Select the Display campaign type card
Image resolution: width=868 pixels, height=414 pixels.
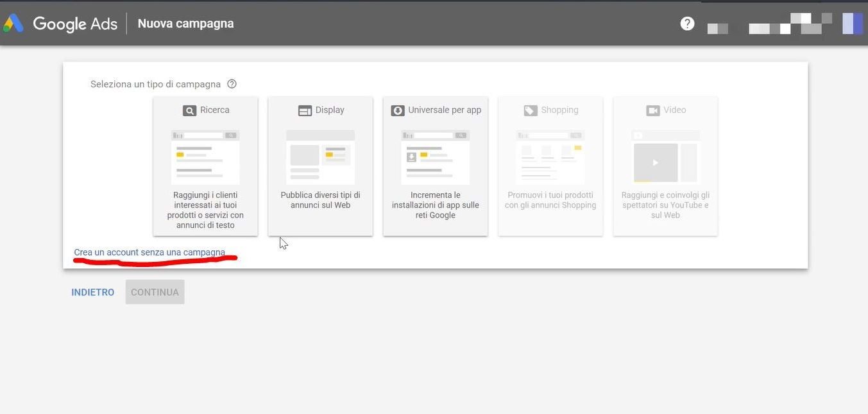coord(320,166)
